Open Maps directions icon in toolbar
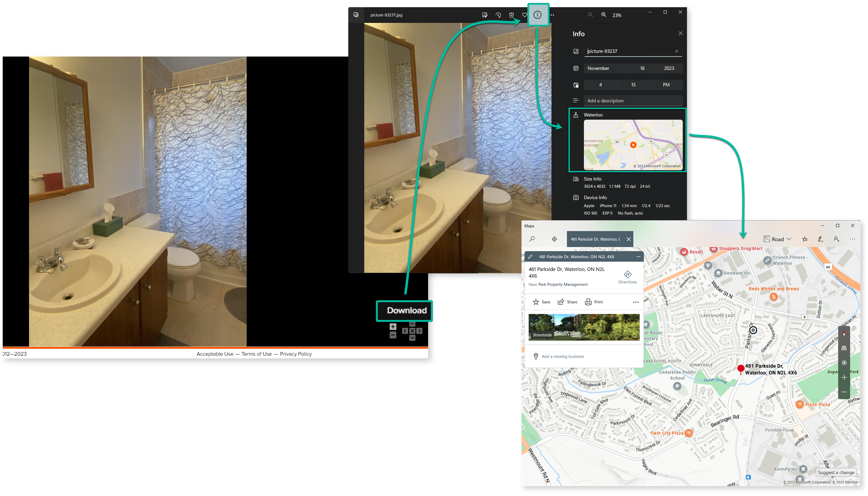 point(554,239)
